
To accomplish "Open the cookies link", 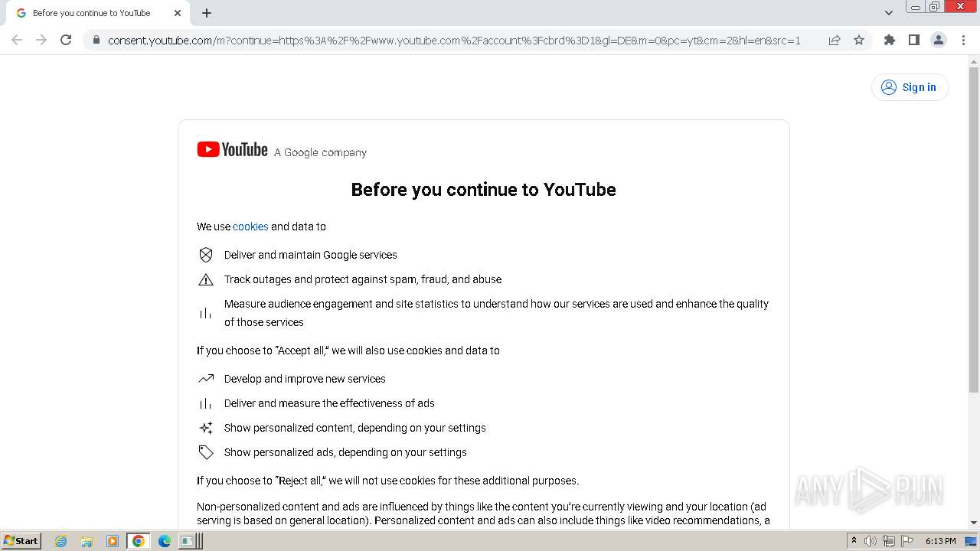I will click(250, 227).
